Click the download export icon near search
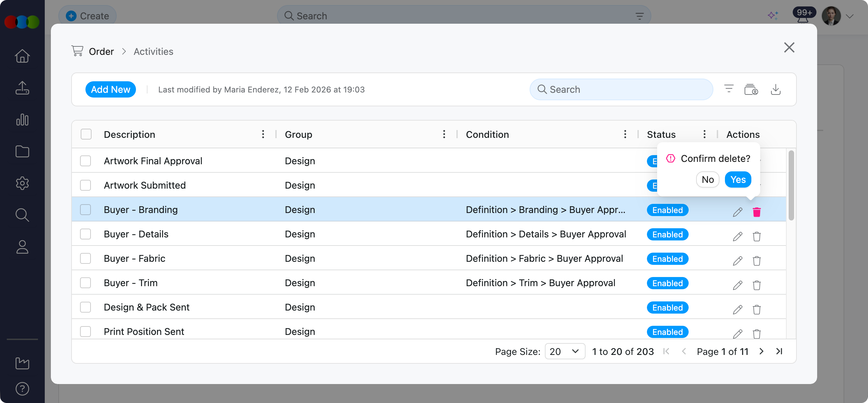This screenshot has width=868, height=403. (776, 89)
